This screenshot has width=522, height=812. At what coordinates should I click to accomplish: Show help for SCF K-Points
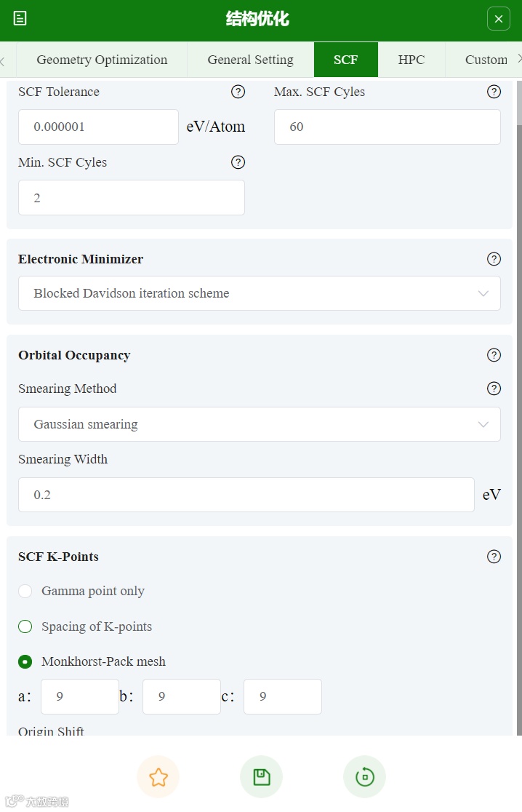[494, 557]
